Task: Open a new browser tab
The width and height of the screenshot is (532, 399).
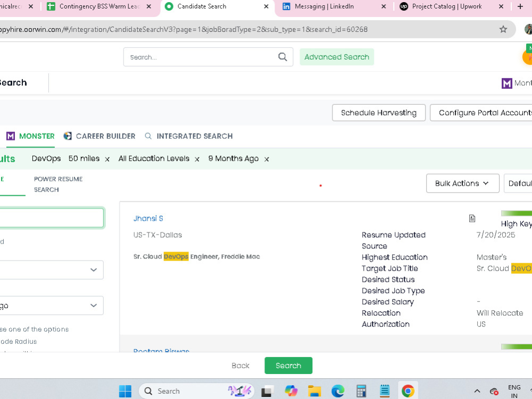Action: [x=520, y=6]
